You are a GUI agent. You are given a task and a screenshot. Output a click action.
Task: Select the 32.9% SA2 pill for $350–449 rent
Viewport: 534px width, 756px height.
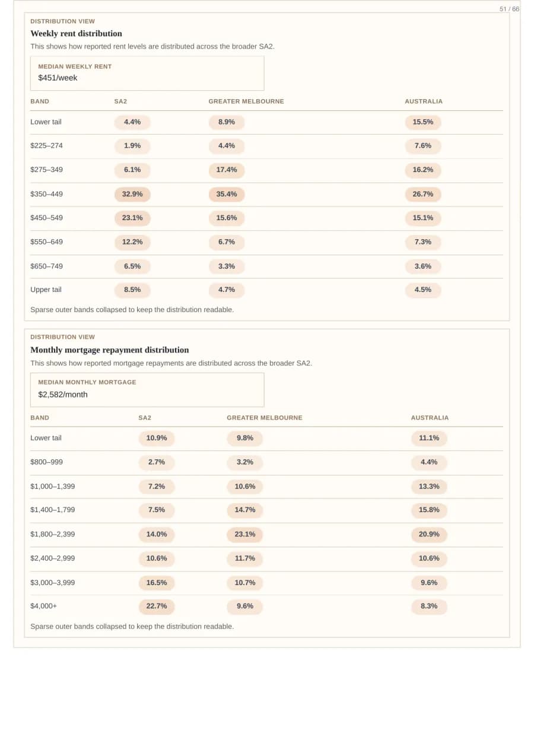coord(132,194)
